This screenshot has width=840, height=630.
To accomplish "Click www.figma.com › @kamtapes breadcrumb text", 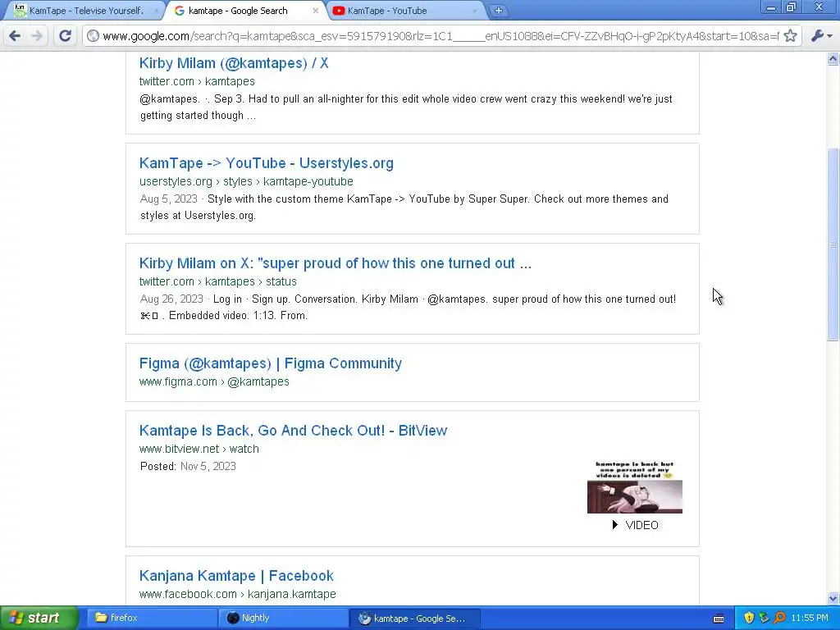I will click(214, 381).
